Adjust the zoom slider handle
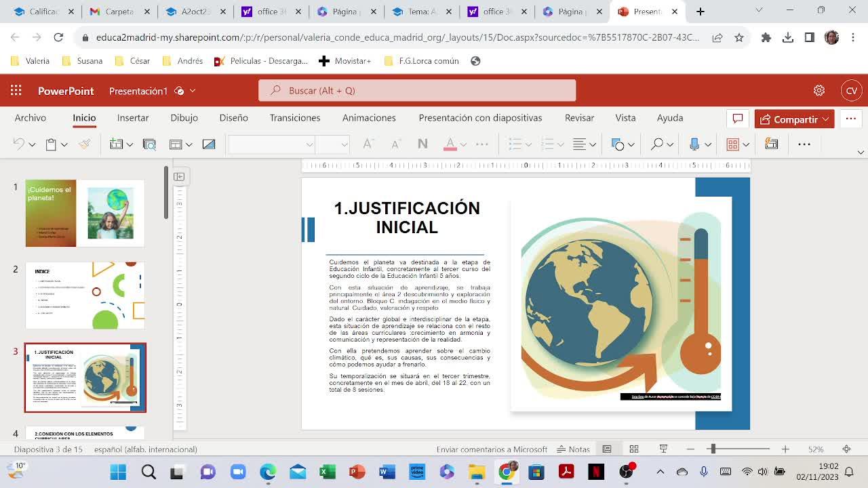This screenshot has height=488, width=868. click(712, 449)
